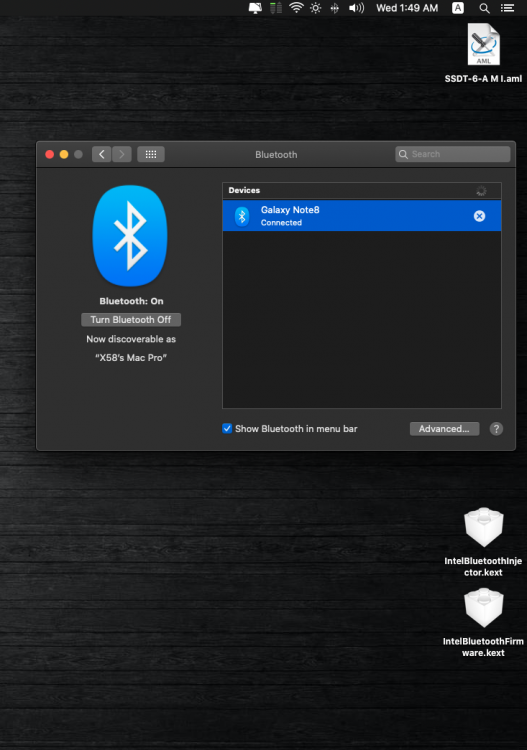Viewport: 527px width, 750px height.
Task: Click the Connected status under Galaxy Note8
Action: click(281, 223)
